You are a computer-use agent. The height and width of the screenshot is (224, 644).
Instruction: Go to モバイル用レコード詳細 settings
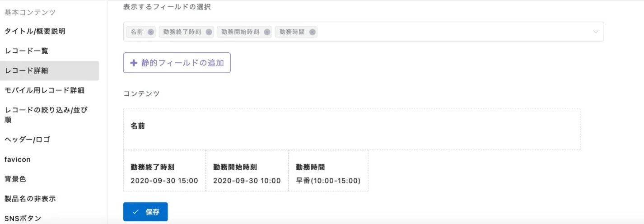pyautogui.click(x=44, y=90)
